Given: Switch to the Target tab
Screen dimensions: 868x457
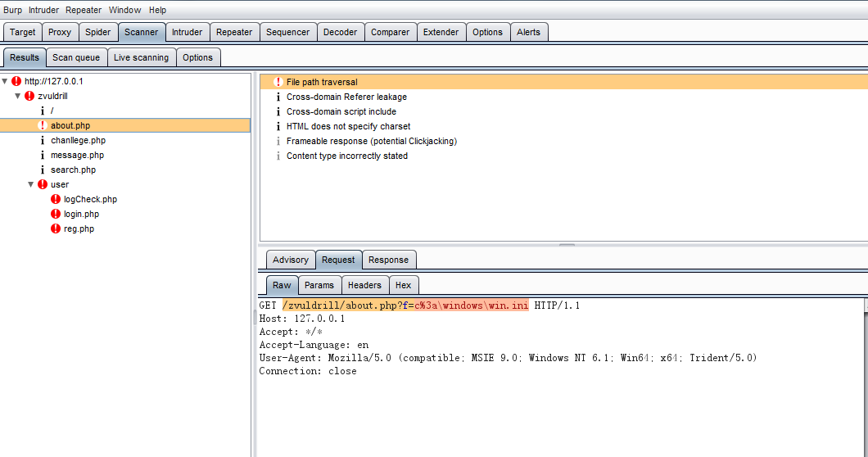Looking at the screenshot, I should [23, 32].
